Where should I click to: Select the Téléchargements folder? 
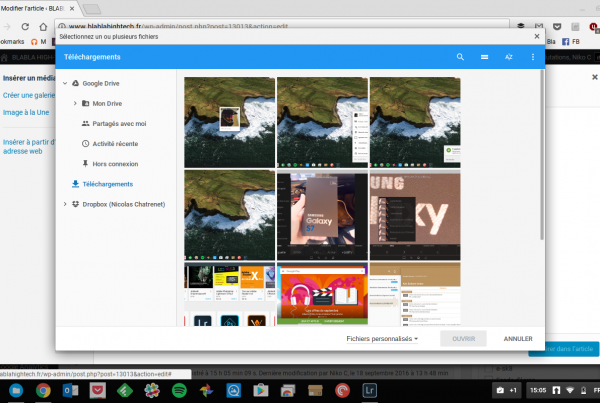[x=108, y=184]
